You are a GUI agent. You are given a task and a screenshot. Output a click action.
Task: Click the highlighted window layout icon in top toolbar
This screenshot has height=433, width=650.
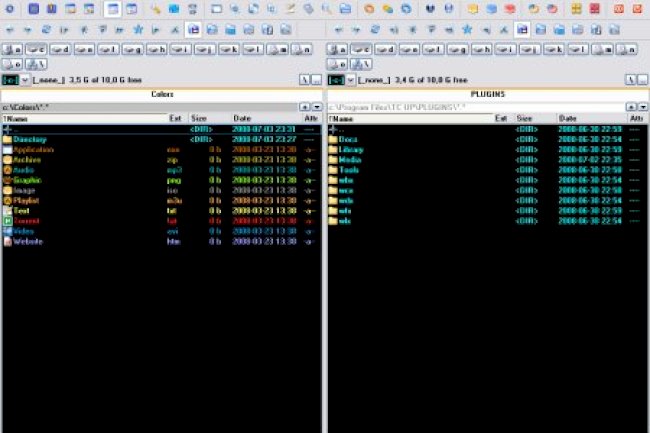(x=112, y=9)
